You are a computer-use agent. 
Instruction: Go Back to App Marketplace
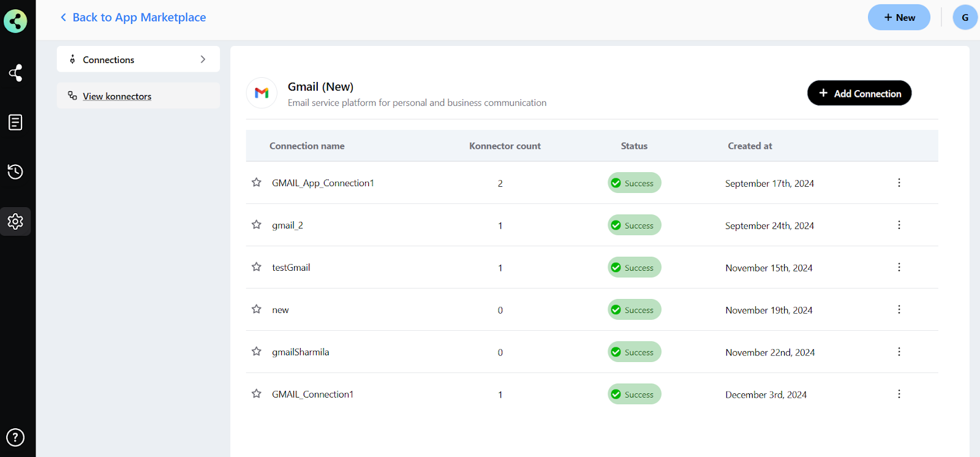coord(133,17)
